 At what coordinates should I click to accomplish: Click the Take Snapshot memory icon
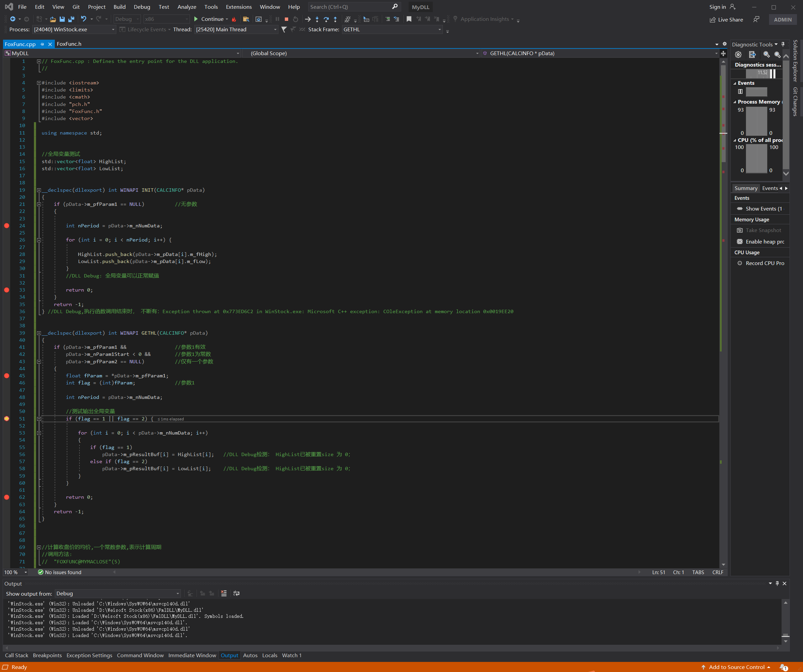[x=740, y=230]
